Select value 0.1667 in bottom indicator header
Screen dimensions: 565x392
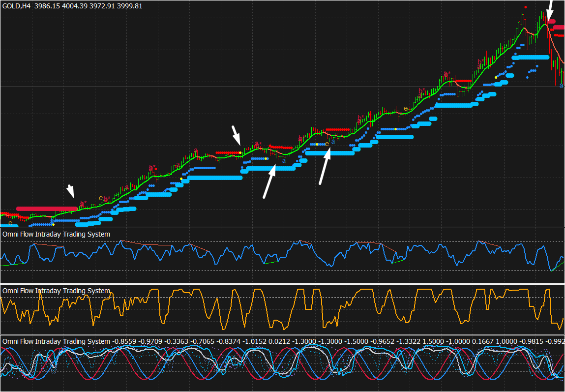[x=482, y=341]
